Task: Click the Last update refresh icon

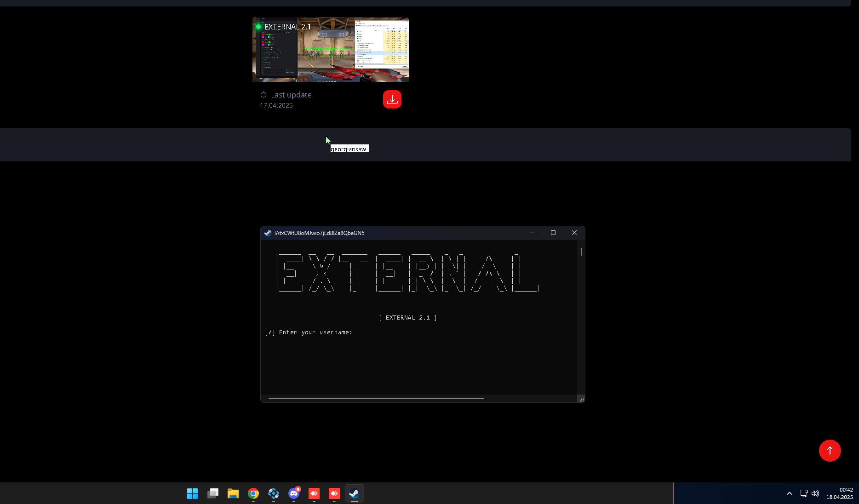Action: point(263,95)
